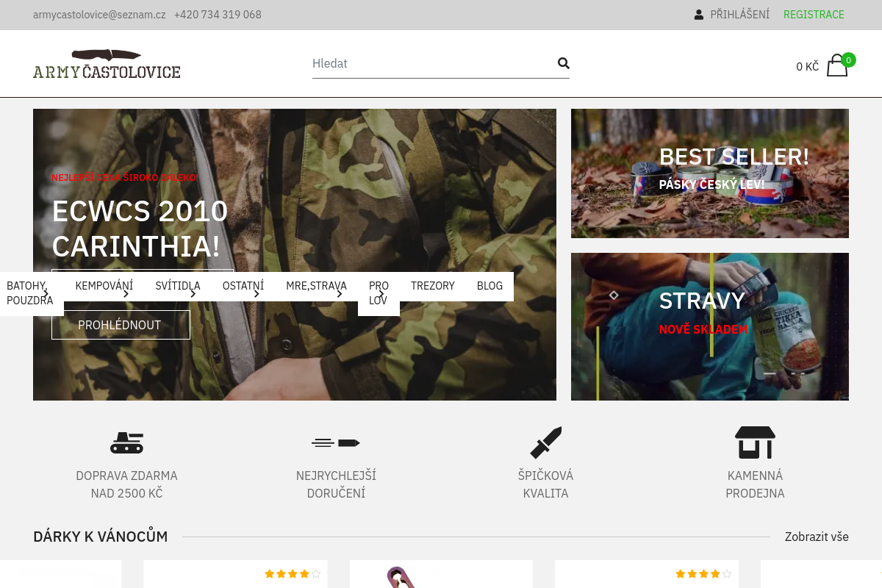Click the Army Častolovice logo
This screenshot has height=588, width=882.
tap(107, 65)
